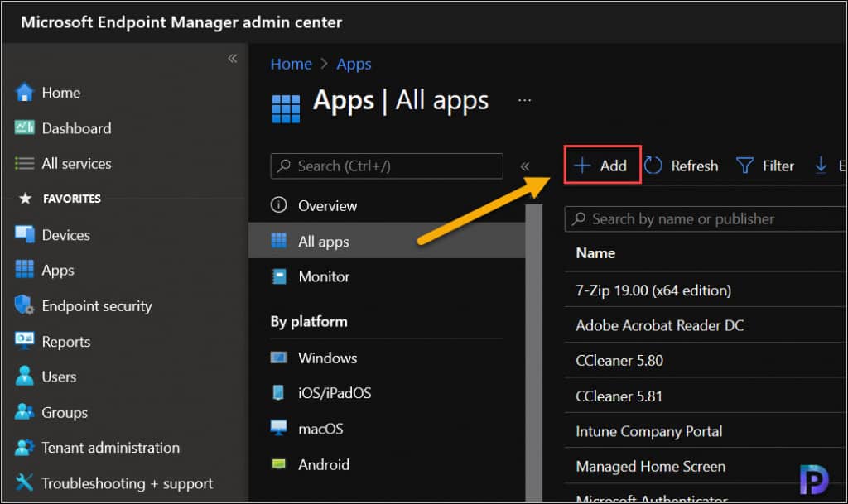The image size is (848, 504).
Task: Open CCleaner 5.81 app entry
Action: coord(619,396)
